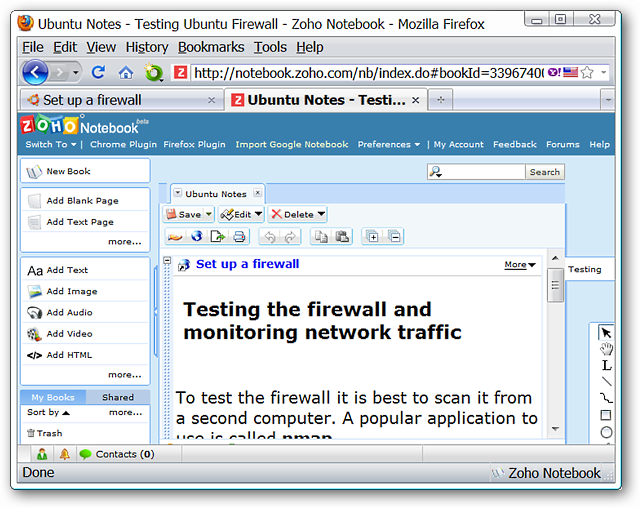Click the Firefox reload button
This screenshot has height=508, width=640.
(x=98, y=73)
